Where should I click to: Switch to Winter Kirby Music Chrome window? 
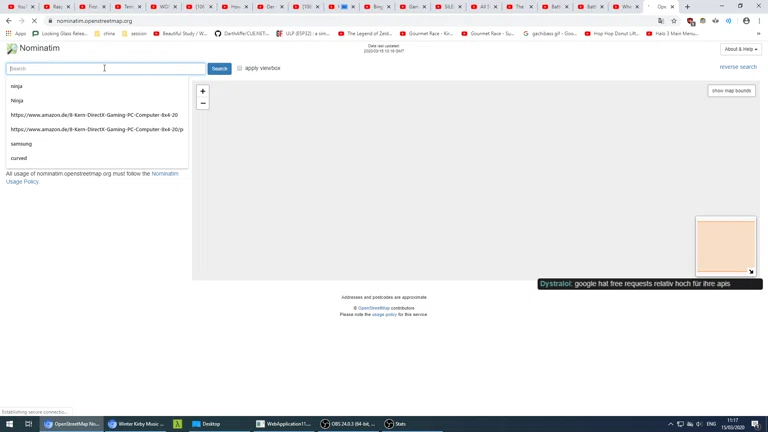click(136, 424)
